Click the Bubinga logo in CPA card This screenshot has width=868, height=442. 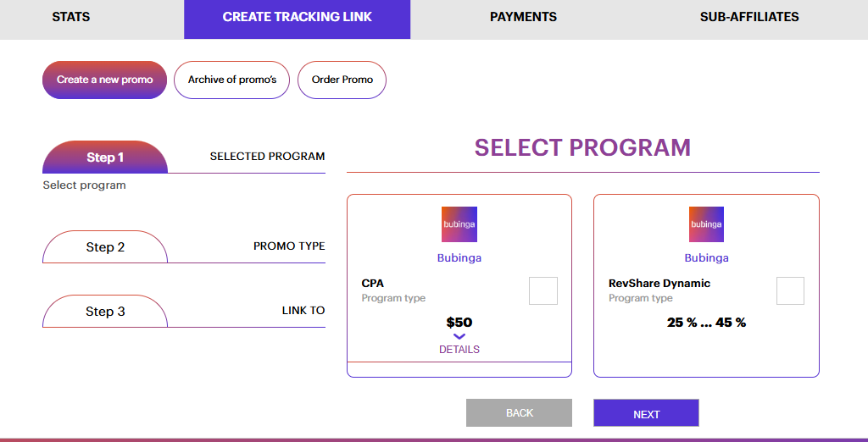[x=459, y=224]
